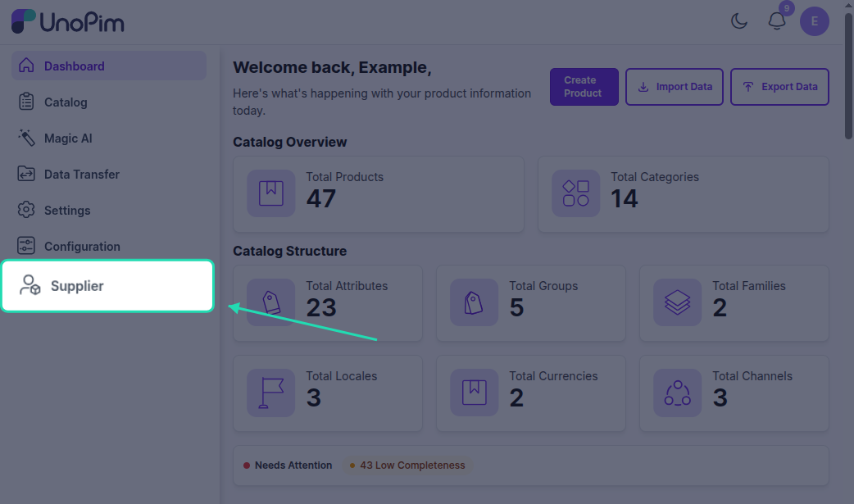Click the Create Product button
The width and height of the screenshot is (854, 504).
584,87
